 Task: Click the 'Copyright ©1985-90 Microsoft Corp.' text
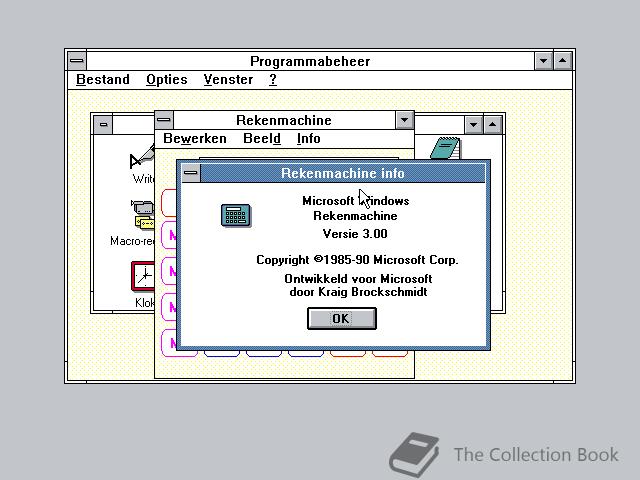(357, 260)
